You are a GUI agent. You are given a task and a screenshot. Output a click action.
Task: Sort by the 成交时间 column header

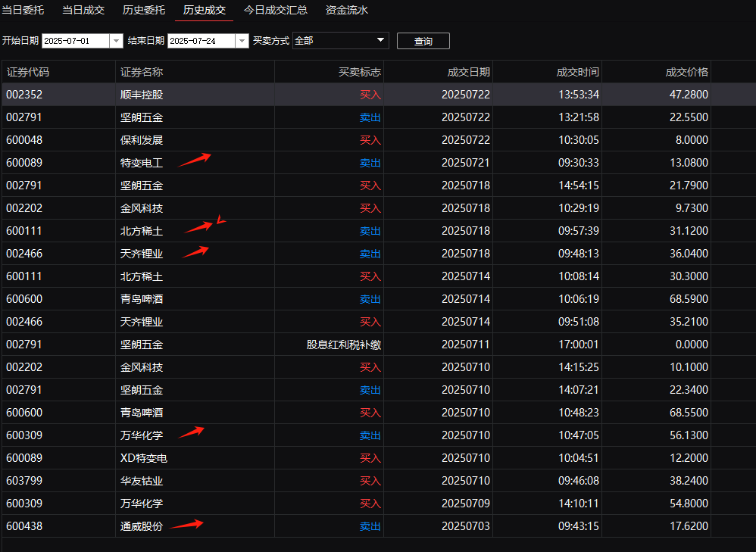coord(547,73)
